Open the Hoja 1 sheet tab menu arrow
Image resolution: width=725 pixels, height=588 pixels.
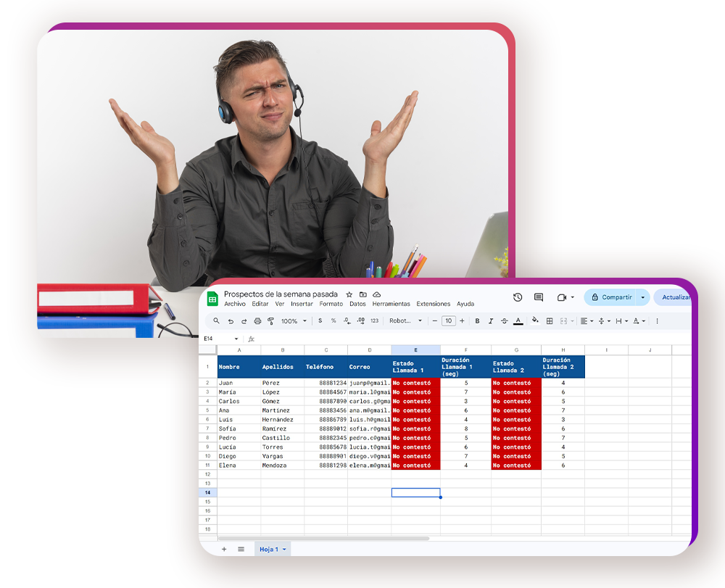[284, 550]
